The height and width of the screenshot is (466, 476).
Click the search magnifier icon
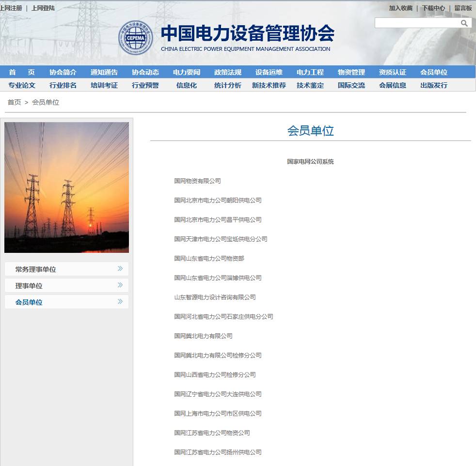(464, 23)
